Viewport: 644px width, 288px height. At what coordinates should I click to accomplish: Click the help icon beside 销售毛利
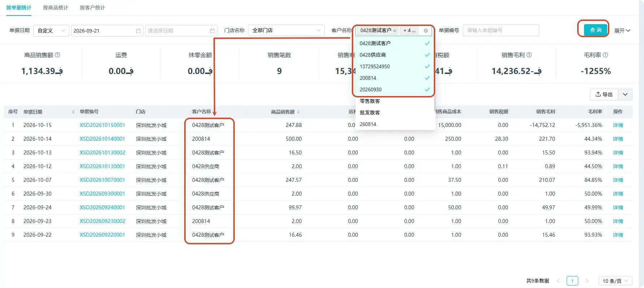coord(529,55)
